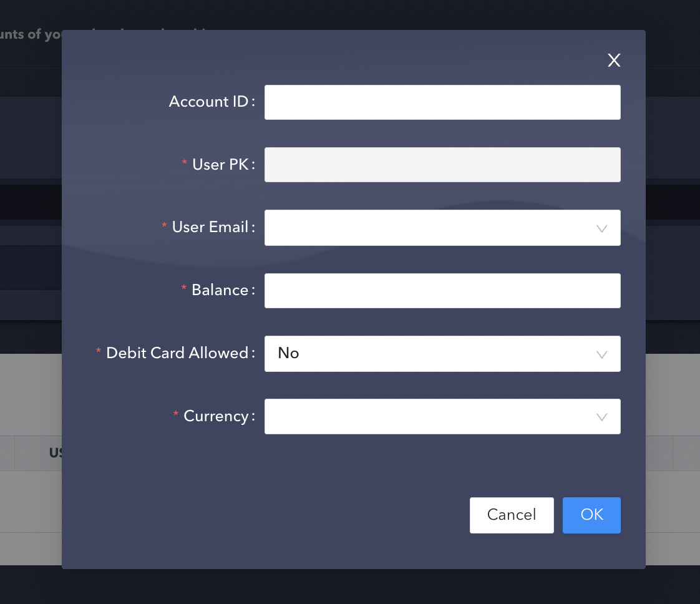Click the 'Account ID' label text

(209, 102)
